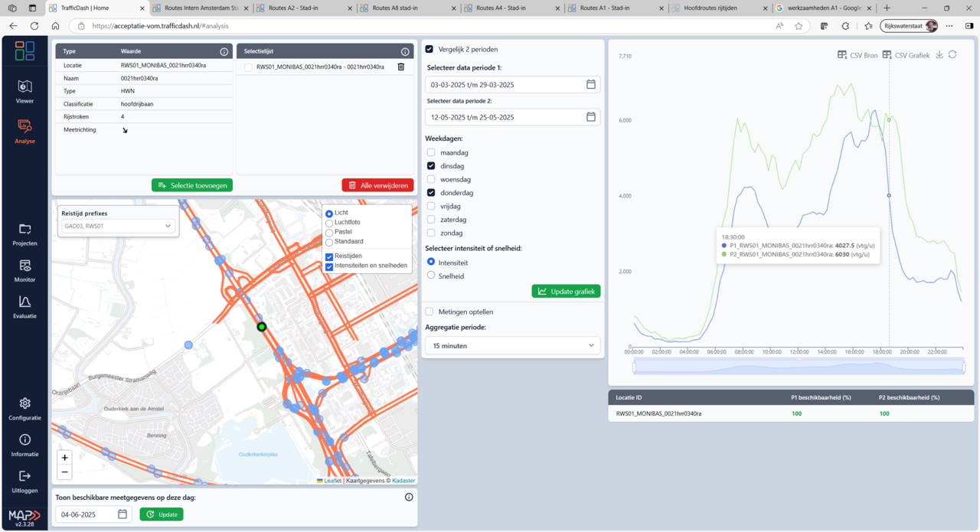This screenshot has height=532, width=980.
Task: Open the Viewer panel in the sidebar
Action: point(24,91)
